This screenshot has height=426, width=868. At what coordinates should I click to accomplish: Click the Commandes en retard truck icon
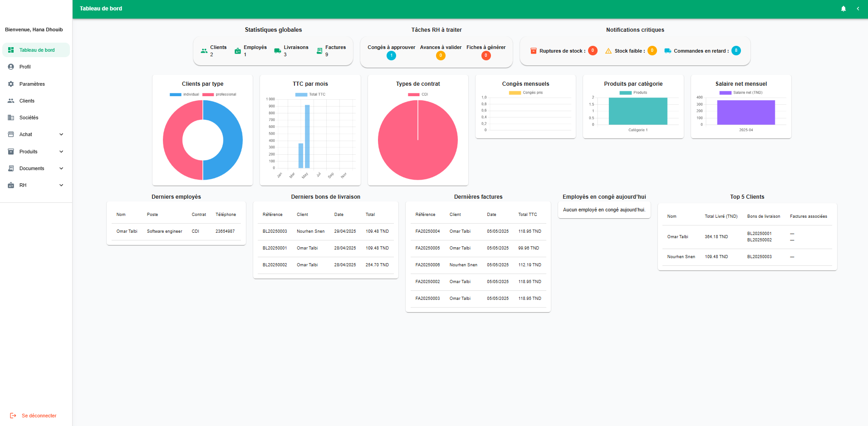pyautogui.click(x=668, y=51)
